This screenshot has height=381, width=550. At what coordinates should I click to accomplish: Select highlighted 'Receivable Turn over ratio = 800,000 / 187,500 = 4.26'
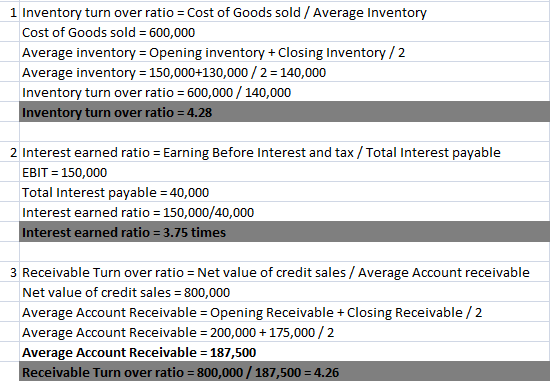[x=284, y=372]
